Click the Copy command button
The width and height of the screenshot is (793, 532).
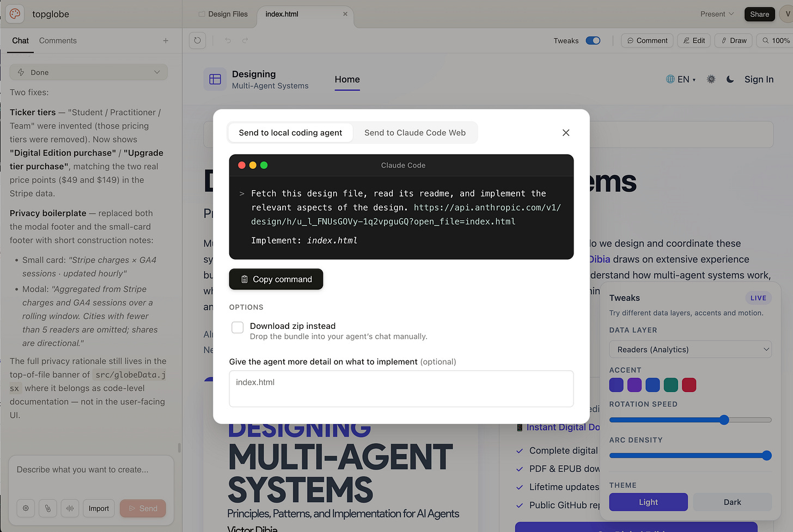click(x=276, y=279)
